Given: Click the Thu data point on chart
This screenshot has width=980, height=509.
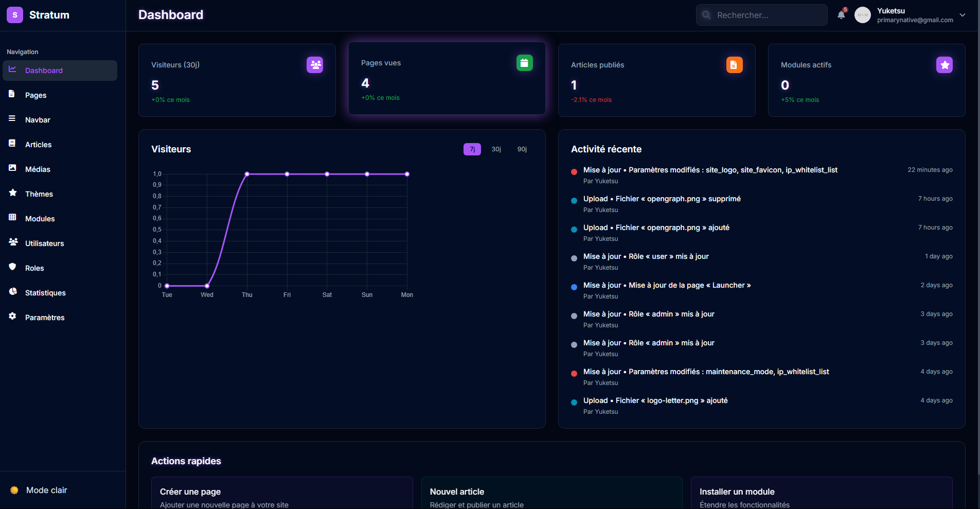Looking at the screenshot, I should [x=247, y=174].
